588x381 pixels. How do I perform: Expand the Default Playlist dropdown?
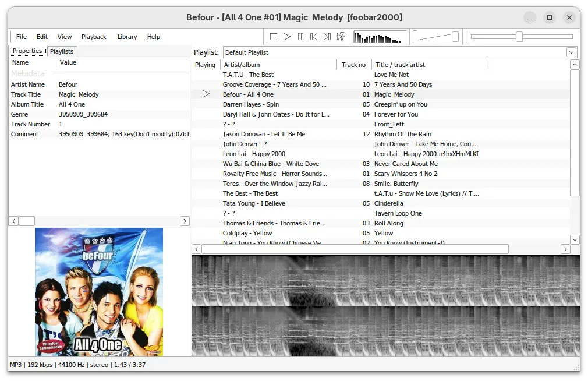571,52
